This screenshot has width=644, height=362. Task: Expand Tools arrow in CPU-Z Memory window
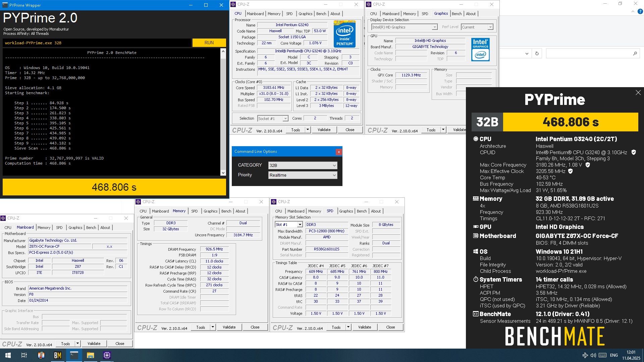(213, 327)
